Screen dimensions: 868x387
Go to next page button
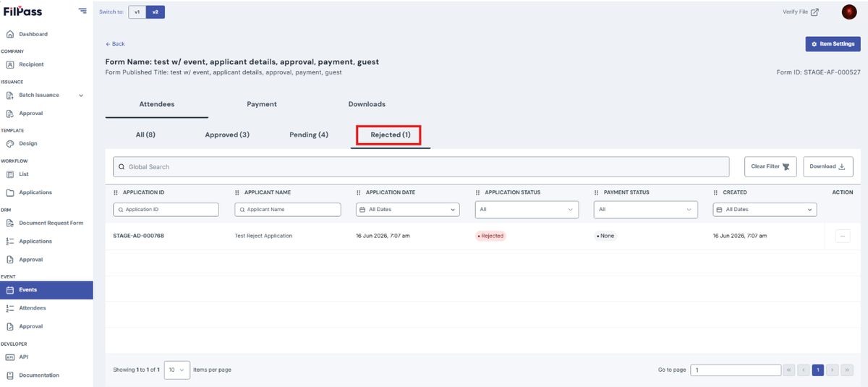point(833,370)
